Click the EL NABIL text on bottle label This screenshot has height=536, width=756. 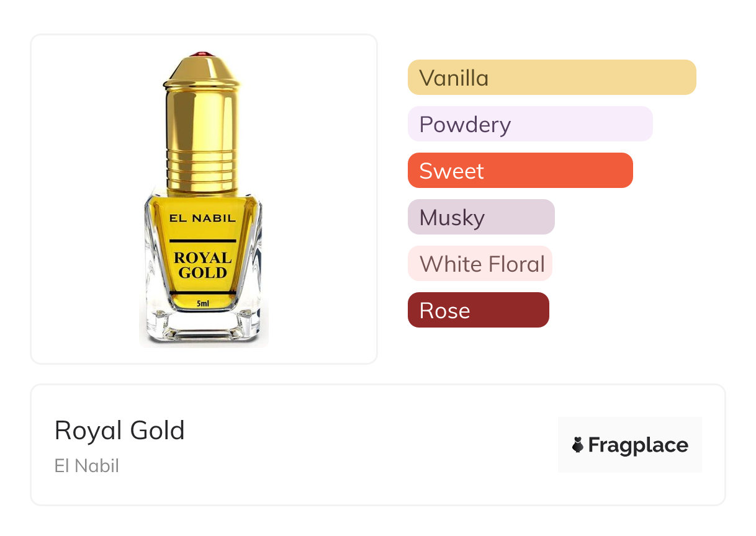pyautogui.click(x=202, y=218)
